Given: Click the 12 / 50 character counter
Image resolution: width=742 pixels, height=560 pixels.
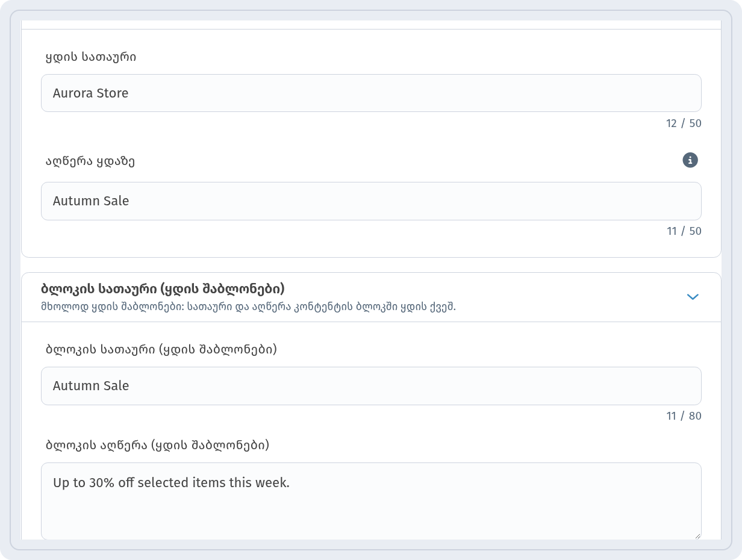Looking at the screenshot, I should (684, 123).
